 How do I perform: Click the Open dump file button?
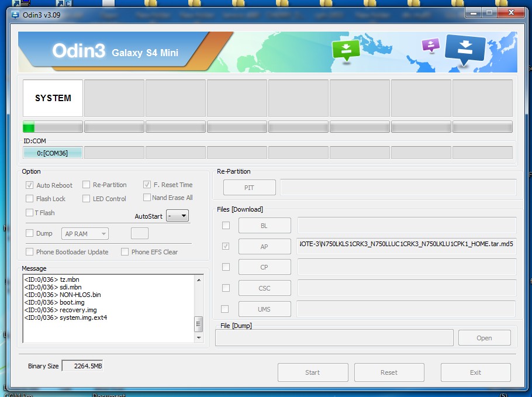485,338
